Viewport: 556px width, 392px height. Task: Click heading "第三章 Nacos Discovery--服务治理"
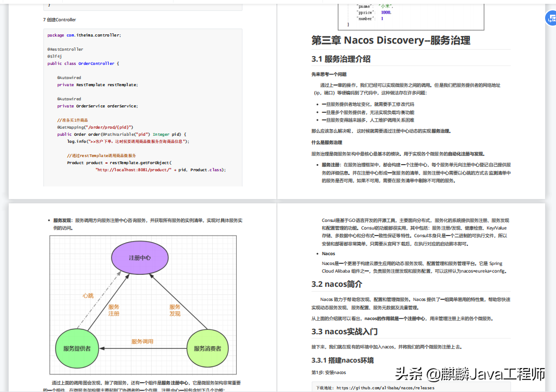click(x=391, y=40)
